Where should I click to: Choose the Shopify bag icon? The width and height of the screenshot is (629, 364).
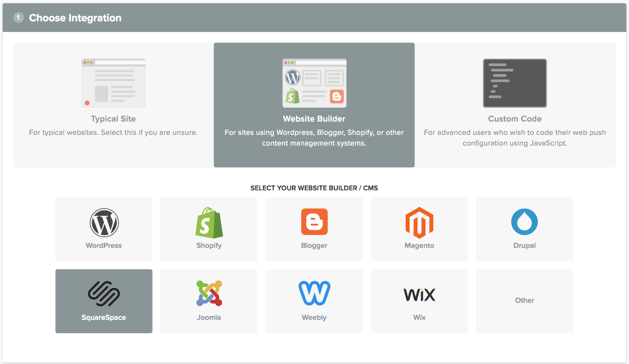(209, 222)
